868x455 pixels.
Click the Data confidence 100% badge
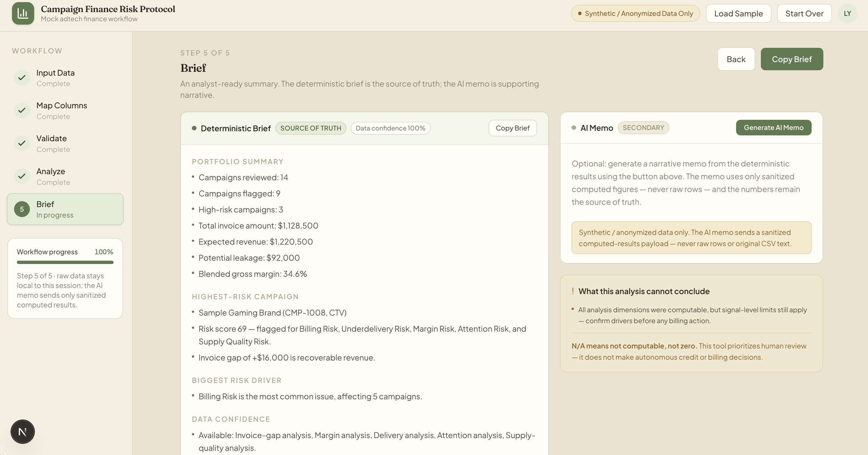pos(391,128)
